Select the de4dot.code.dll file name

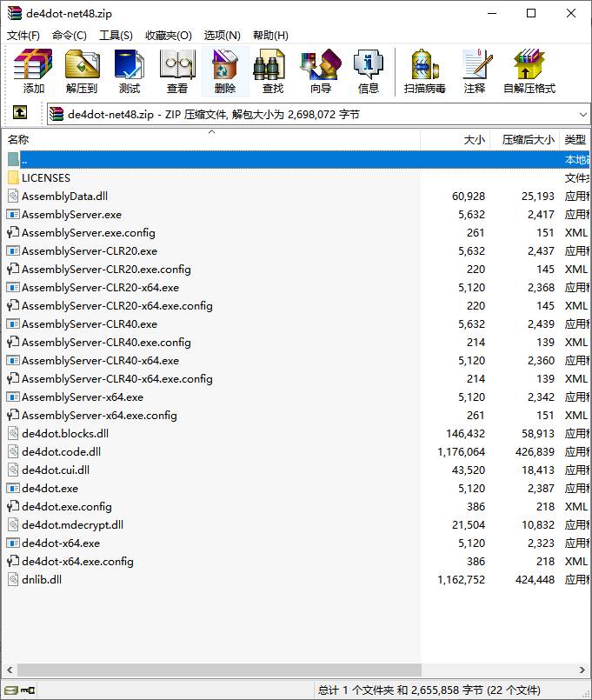[61, 452]
